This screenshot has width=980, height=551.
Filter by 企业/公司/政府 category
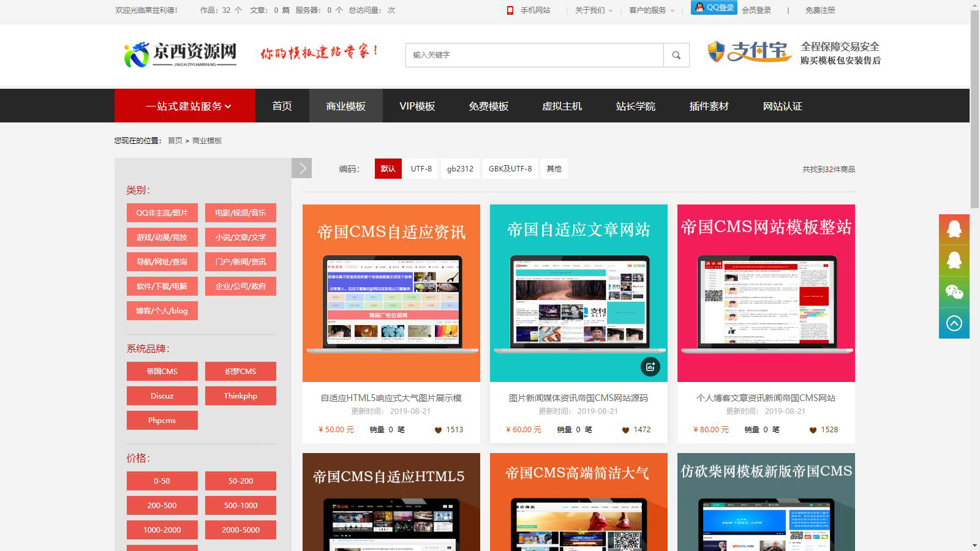[x=241, y=287]
